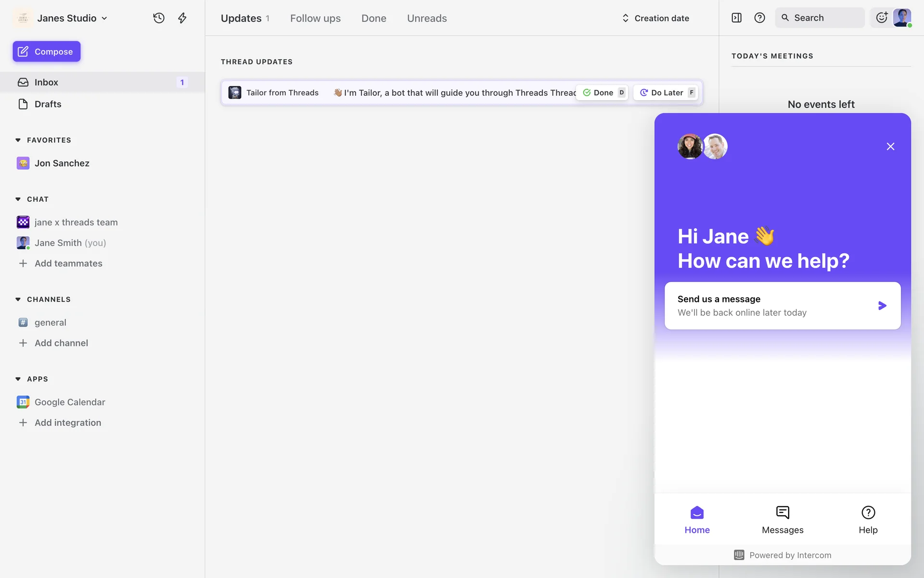Image resolution: width=924 pixels, height=578 pixels.
Task: Open the Google Calendar app
Action: (x=70, y=402)
